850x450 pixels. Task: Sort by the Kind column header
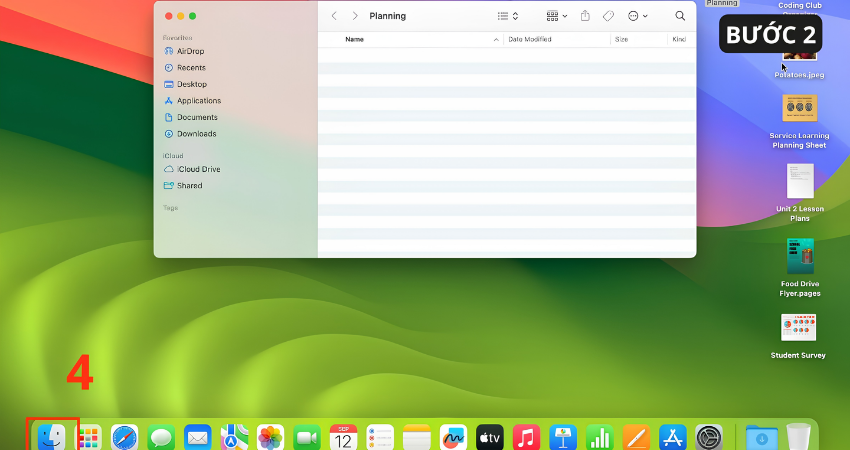(x=679, y=39)
